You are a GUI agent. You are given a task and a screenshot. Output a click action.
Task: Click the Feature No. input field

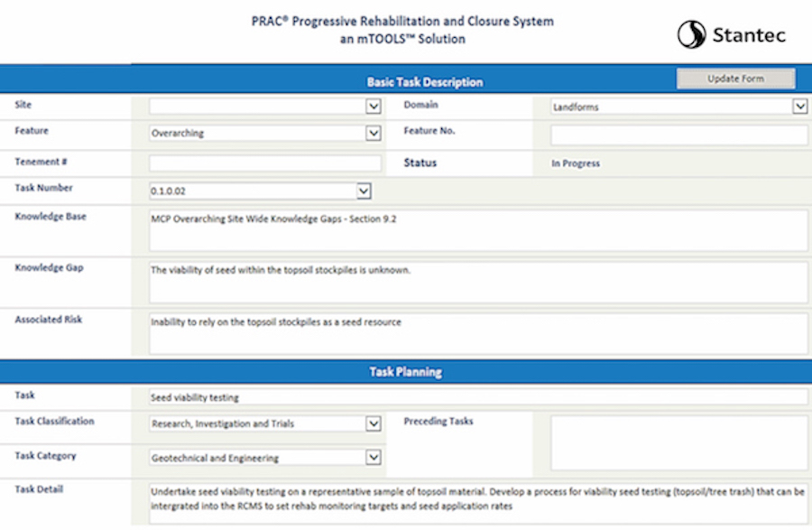point(678,135)
